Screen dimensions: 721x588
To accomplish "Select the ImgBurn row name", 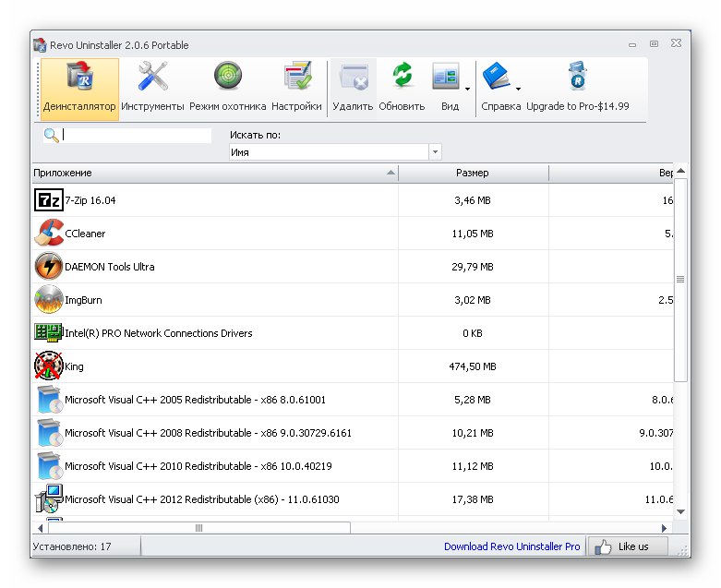I will [x=83, y=300].
